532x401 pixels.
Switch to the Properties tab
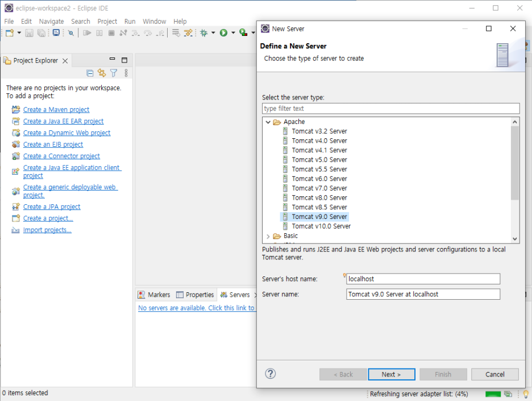195,295
